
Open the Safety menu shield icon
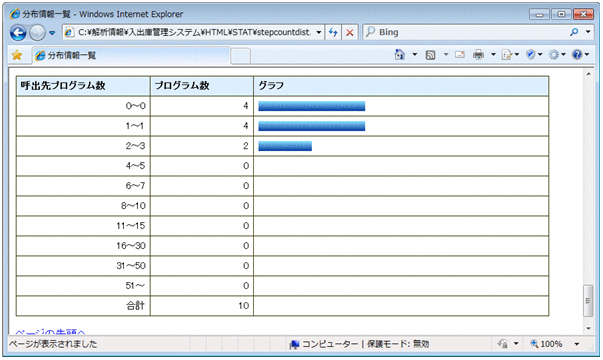(x=534, y=55)
